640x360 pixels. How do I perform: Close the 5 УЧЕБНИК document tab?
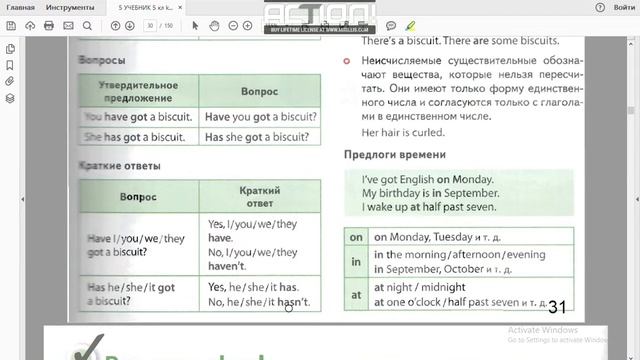tap(180, 7)
